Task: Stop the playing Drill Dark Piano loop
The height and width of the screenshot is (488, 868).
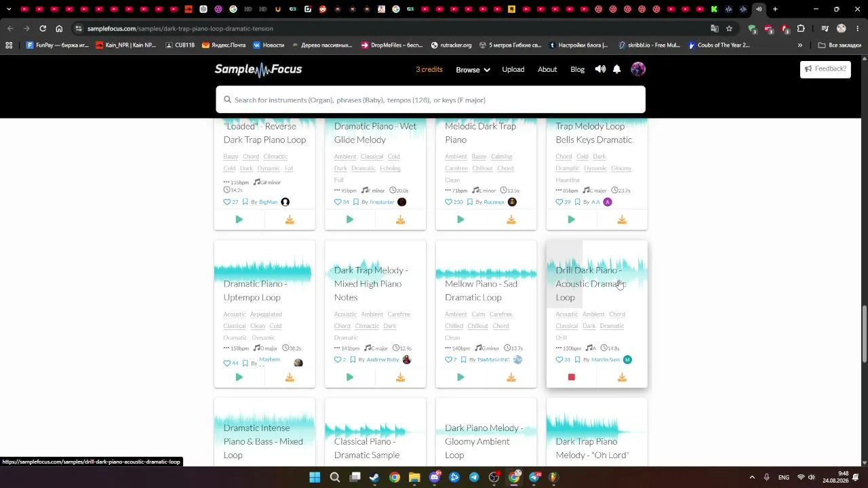Action: [571, 377]
